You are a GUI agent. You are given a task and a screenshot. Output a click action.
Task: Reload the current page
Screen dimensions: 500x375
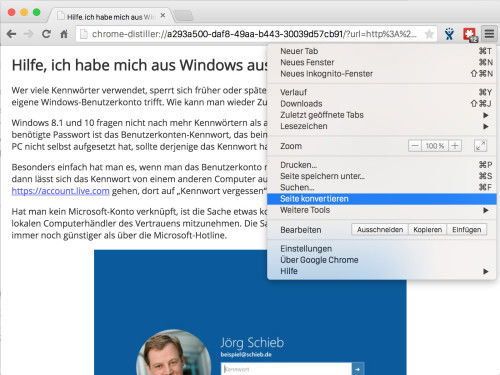coord(46,34)
